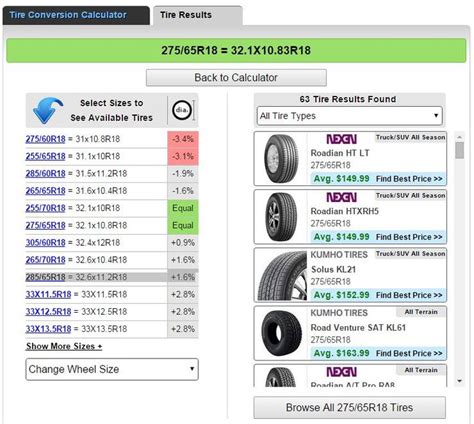Click KUMHO TIRES brand on Solus KL21 card
The width and height of the screenshot is (474, 424).
point(339,255)
